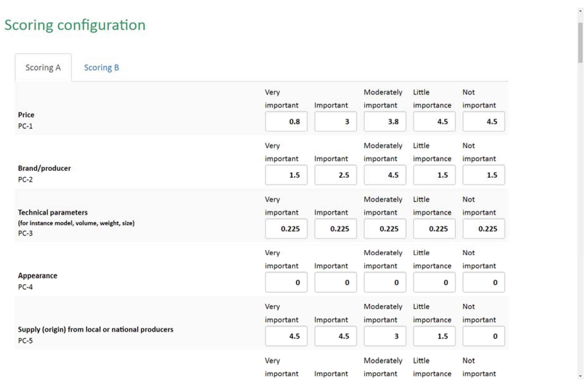Click the PC-5 code text

click(x=25, y=341)
